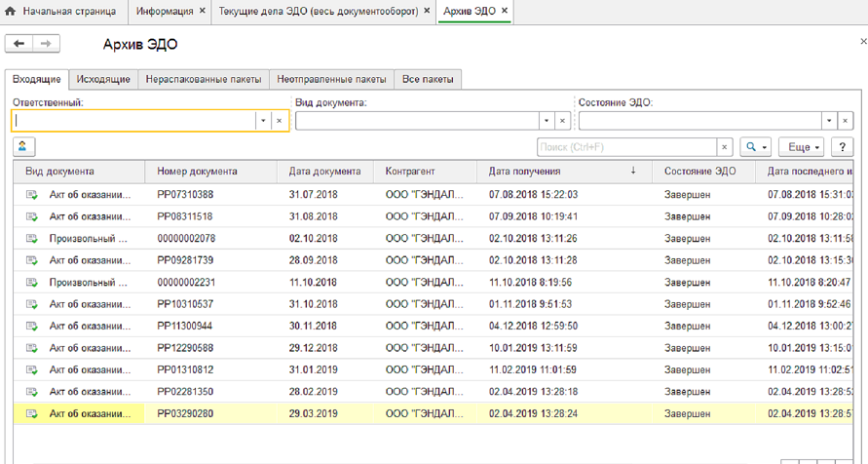
Task: Open the Состояние ЭДО dropdown arrow
Action: 828,121
